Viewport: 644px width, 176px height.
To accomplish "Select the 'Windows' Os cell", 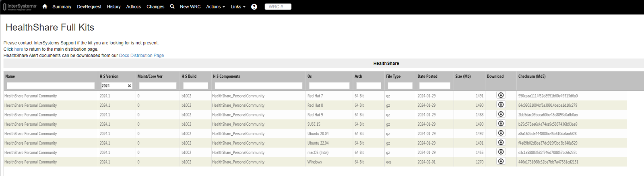I will click(x=315, y=162).
